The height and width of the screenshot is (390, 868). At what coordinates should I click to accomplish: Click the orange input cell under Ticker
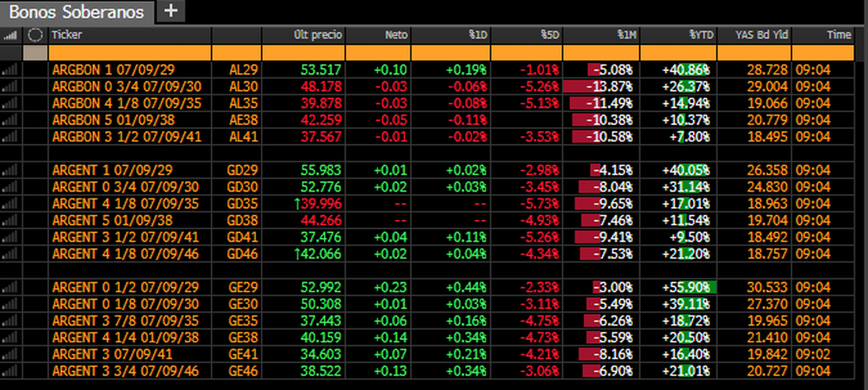[130, 52]
